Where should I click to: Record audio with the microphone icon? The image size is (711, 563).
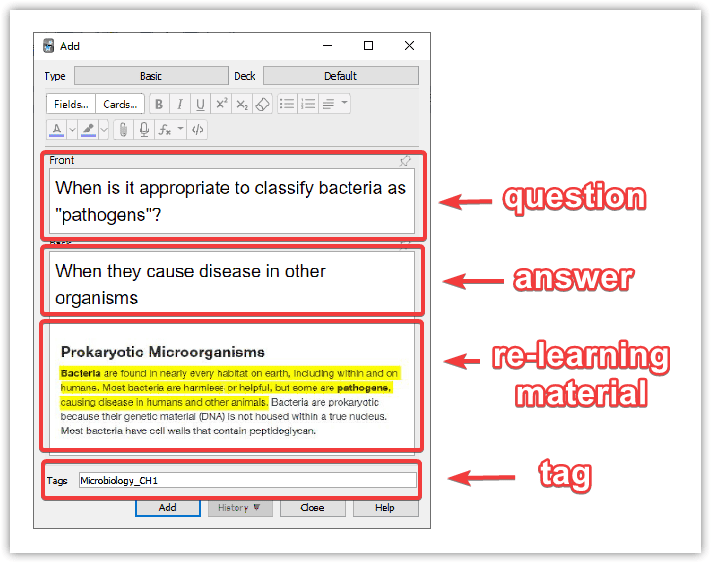144,129
